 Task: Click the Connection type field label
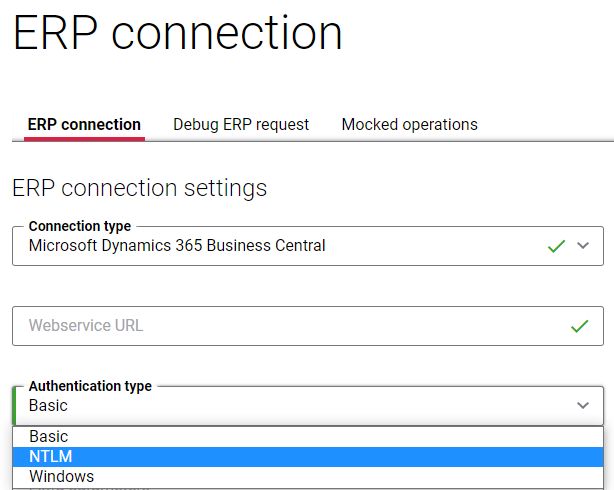click(x=80, y=226)
